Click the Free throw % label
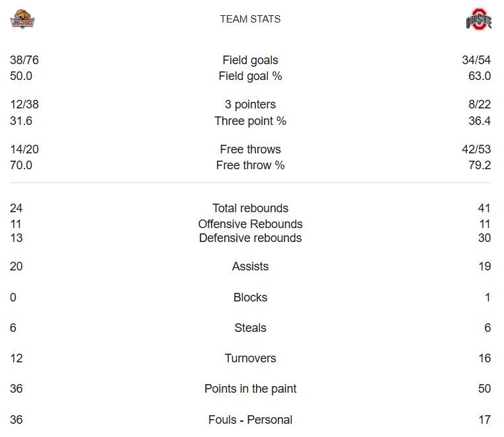Screen dimensions: 504x437 tap(250, 165)
